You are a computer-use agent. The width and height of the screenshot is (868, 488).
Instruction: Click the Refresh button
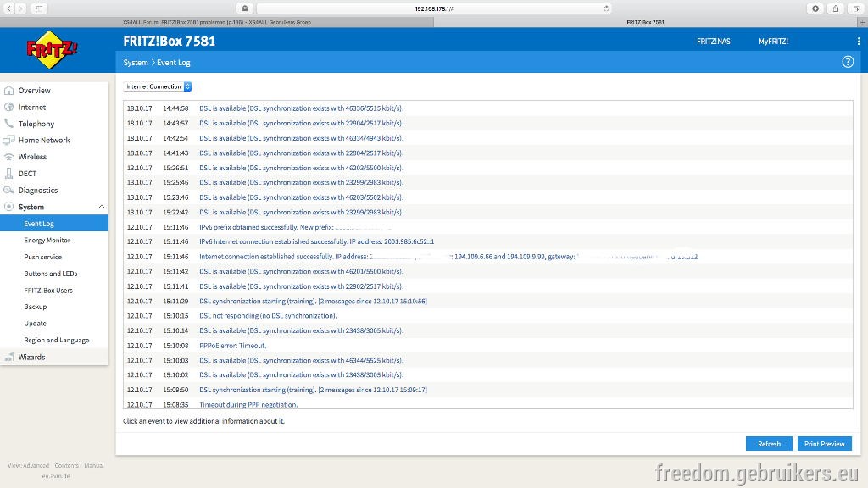[x=769, y=444]
